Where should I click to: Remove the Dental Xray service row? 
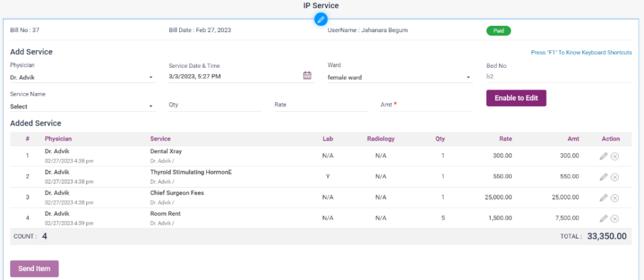[614, 157]
